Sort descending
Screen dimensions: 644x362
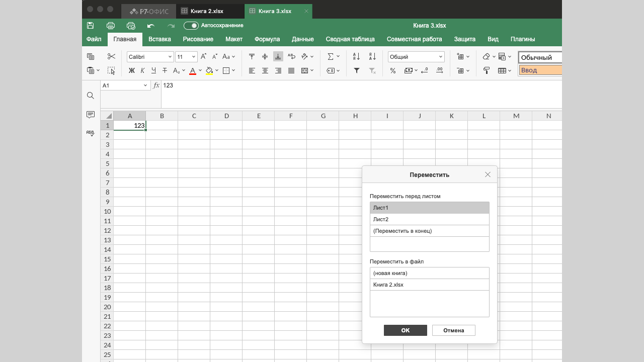point(372,57)
